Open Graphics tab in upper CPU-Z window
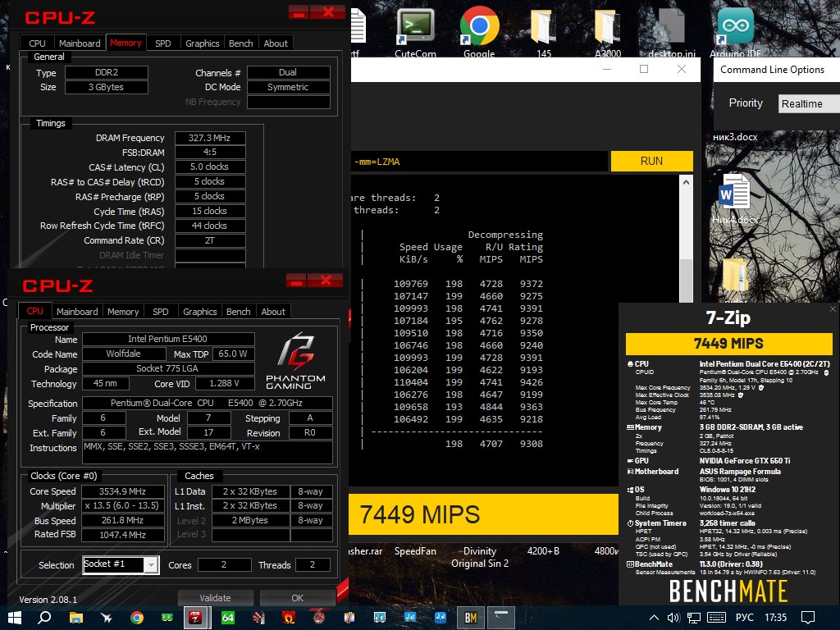 point(203,43)
